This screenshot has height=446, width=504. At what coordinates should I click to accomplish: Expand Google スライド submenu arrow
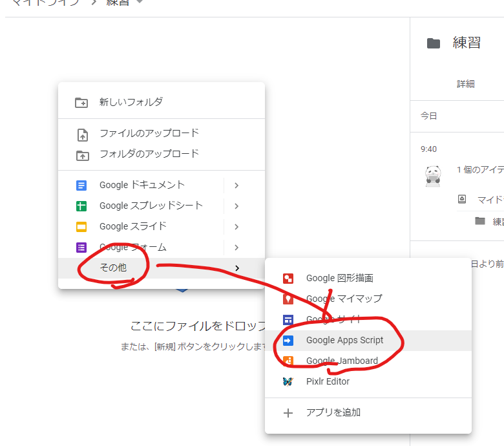(236, 227)
